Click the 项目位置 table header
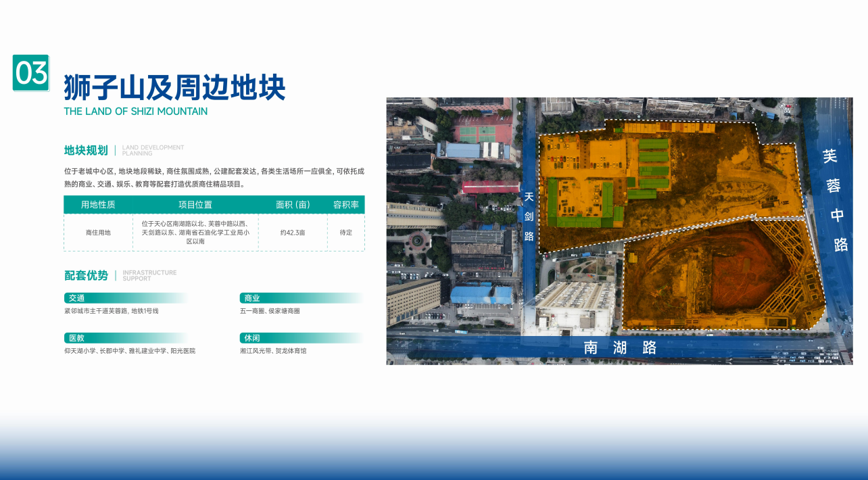This screenshot has height=480, width=868. pyautogui.click(x=195, y=205)
